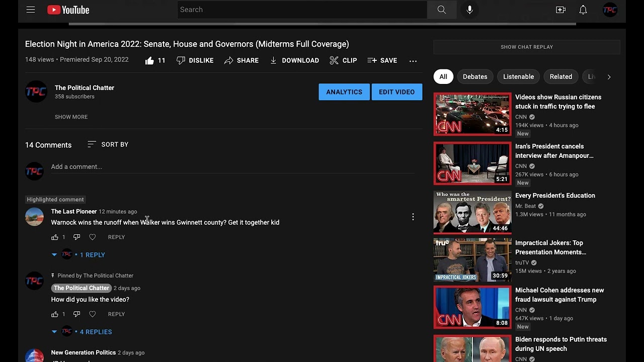The image size is (644, 362).
Task: Open Michael Cohen fraud lawsuit thumbnail
Action: coord(472,307)
